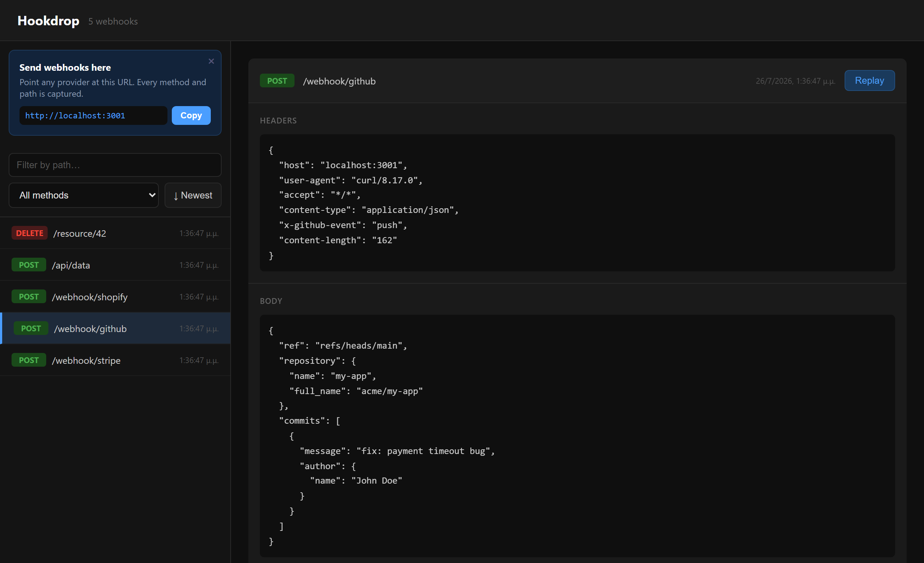Click the POST badge beside /api/data
Viewport: 924px width, 563px height.
[29, 265]
